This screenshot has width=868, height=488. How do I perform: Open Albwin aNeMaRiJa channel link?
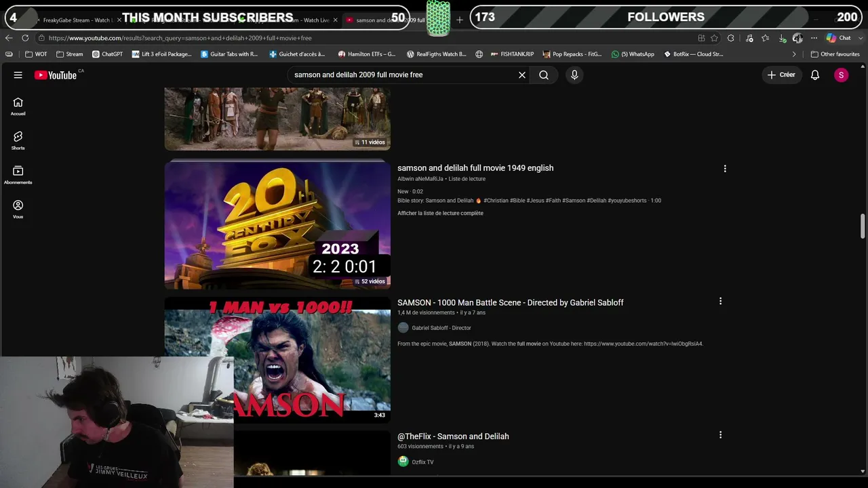[x=420, y=179]
